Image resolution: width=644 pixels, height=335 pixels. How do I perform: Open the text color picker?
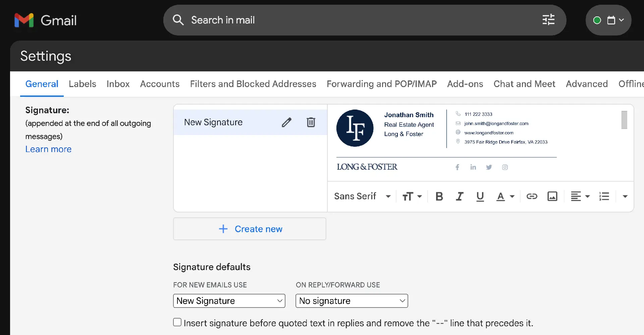pyautogui.click(x=505, y=196)
